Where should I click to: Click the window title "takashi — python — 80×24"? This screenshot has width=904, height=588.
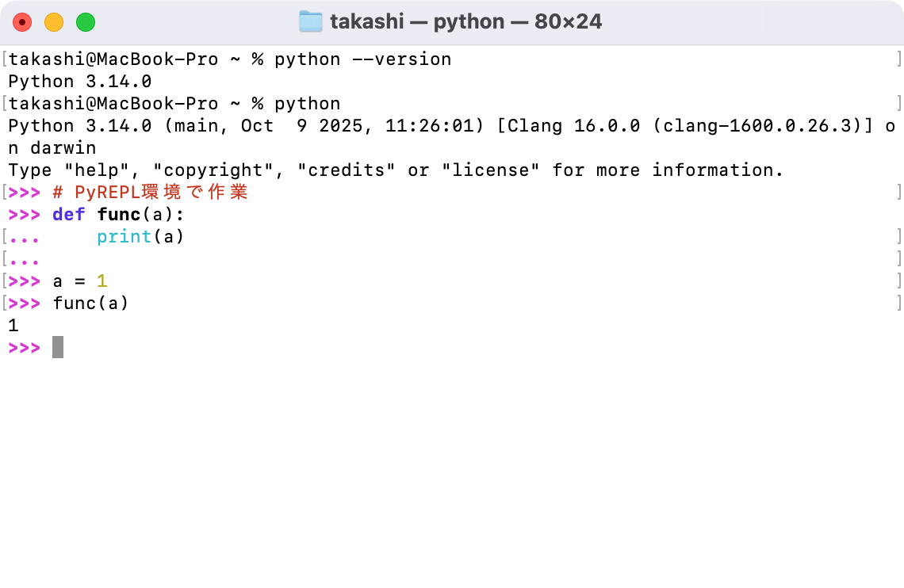click(465, 22)
